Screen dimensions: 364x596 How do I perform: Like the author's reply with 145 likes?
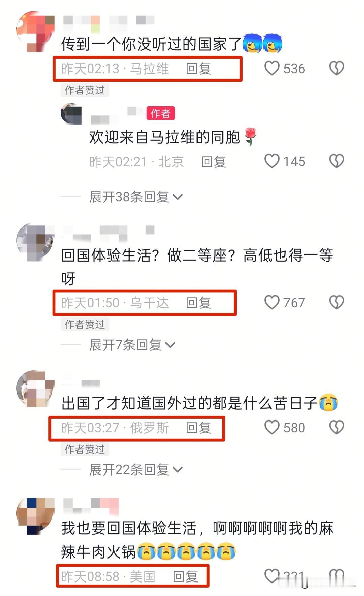(x=272, y=161)
